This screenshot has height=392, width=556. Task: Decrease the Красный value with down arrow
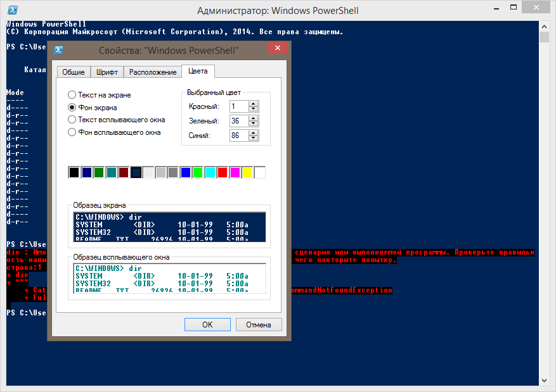(253, 109)
